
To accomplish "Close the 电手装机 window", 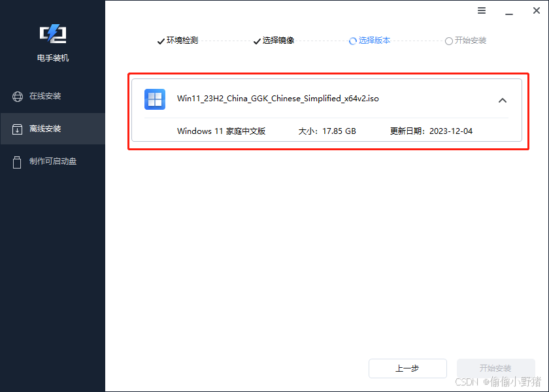I will pyautogui.click(x=537, y=10).
